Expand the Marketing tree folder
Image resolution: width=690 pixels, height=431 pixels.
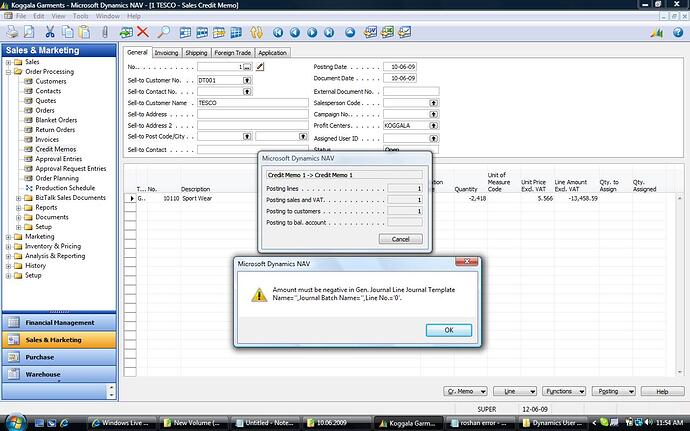pos(8,237)
